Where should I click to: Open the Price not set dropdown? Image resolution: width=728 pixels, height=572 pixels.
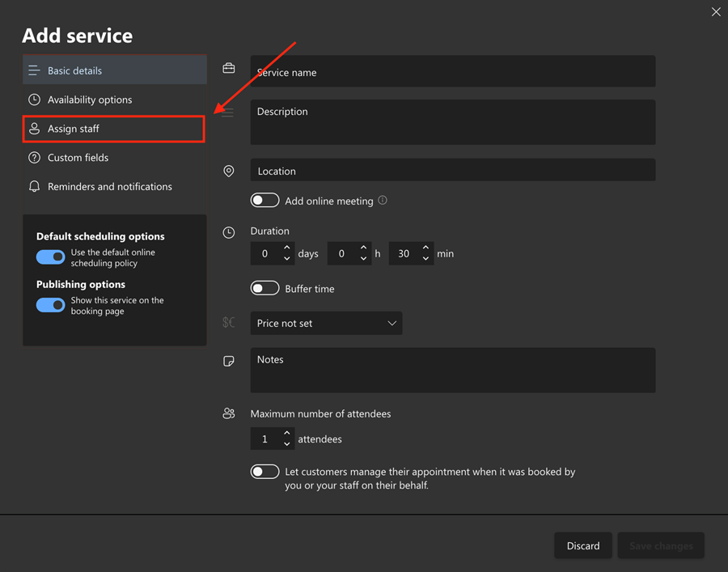[326, 323]
